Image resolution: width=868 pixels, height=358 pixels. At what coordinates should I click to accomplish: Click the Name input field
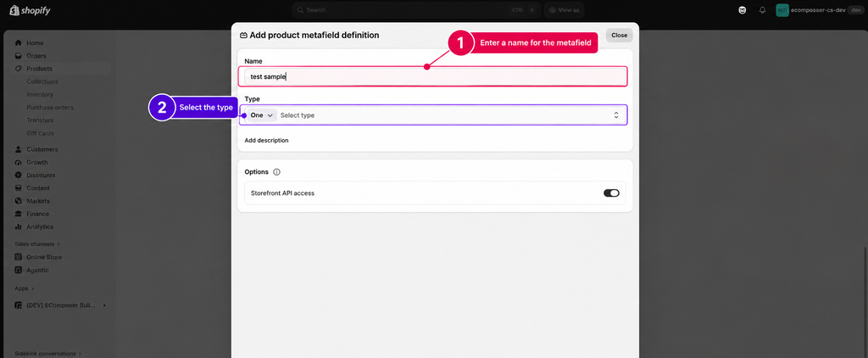coord(433,76)
